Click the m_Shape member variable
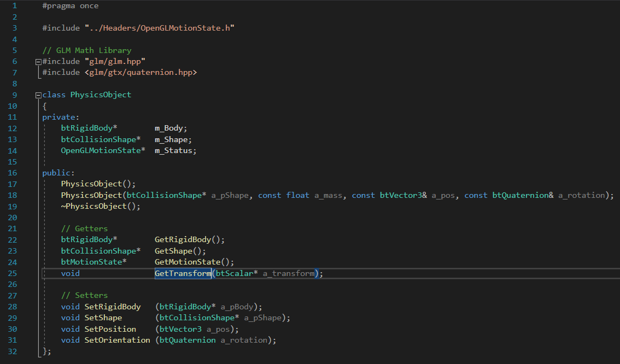 point(171,139)
